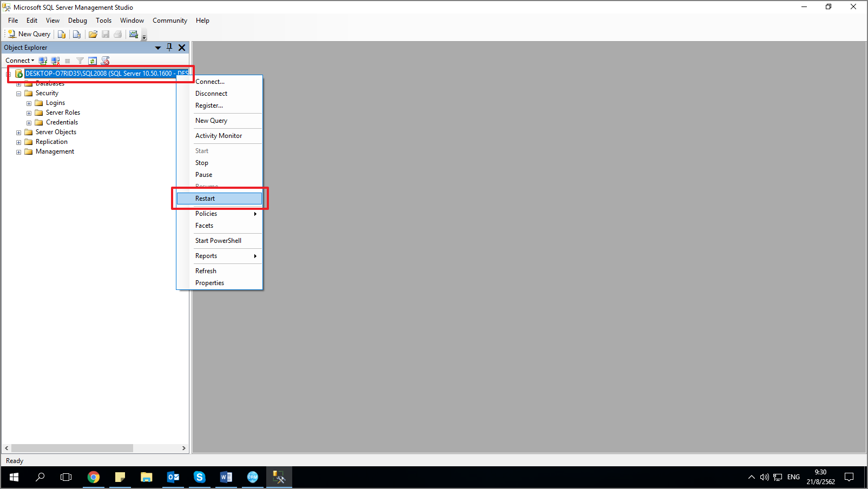Open Word from the taskbar

(x=226, y=477)
